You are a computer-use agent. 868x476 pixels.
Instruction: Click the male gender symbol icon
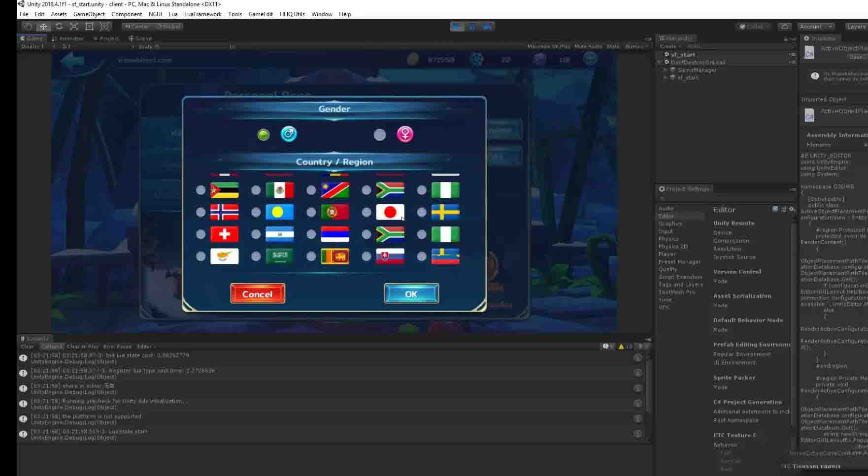pos(289,134)
